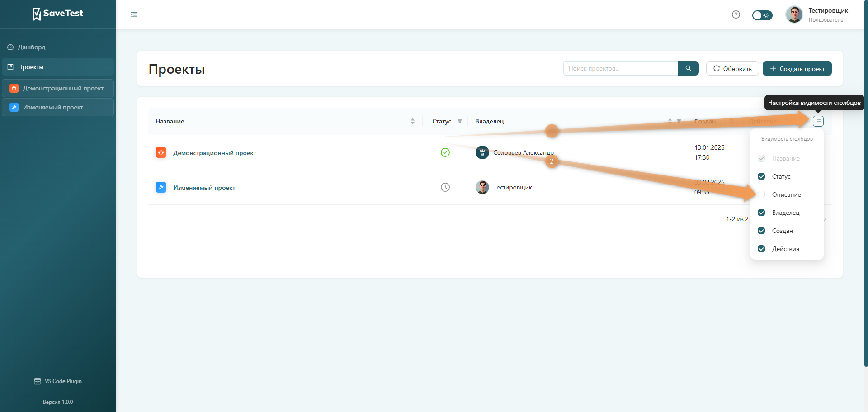Click the green check status icon
The width and height of the screenshot is (868, 412).
click(x=445, y=152)
